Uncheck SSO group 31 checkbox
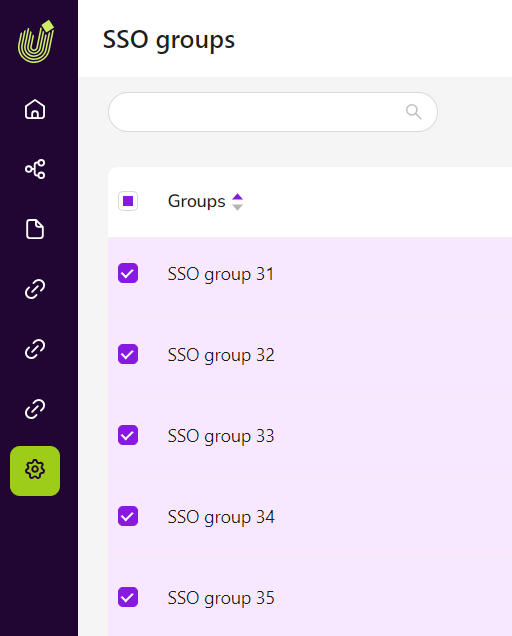512x636 pixels. coord(128,273)
